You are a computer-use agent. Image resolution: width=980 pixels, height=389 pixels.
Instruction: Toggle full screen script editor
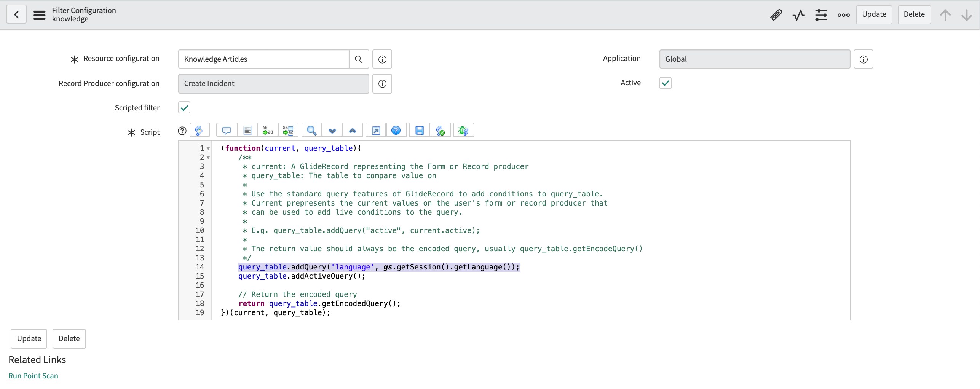[x=376, y=130]
